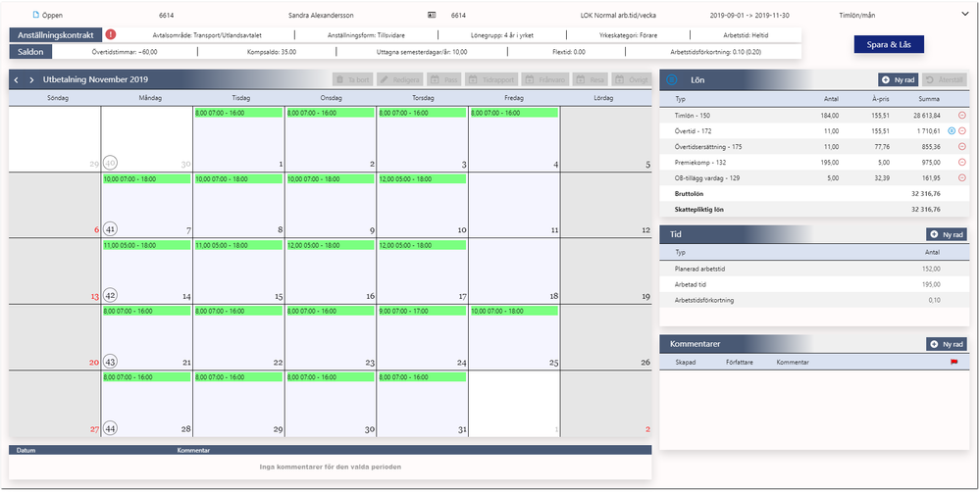Click the Författare column header
The width and height of the screenshot is (980, 492).
pyautogui.click(x=740, y=362)
